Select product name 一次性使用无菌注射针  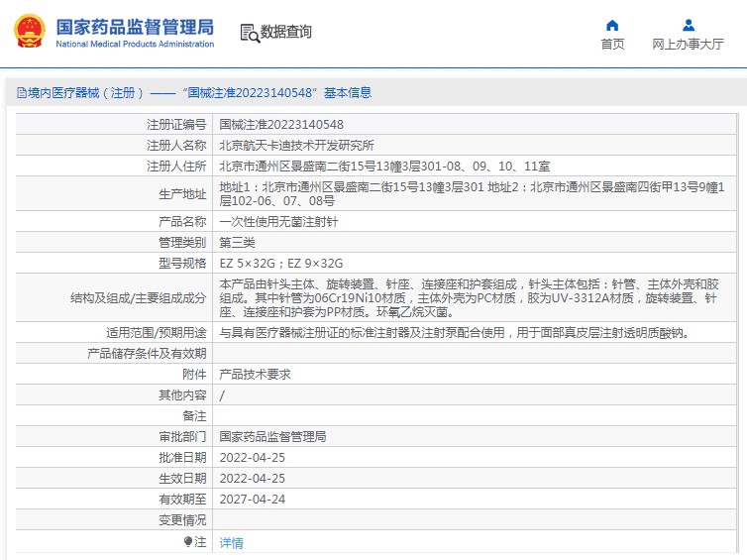click(278, 222)
